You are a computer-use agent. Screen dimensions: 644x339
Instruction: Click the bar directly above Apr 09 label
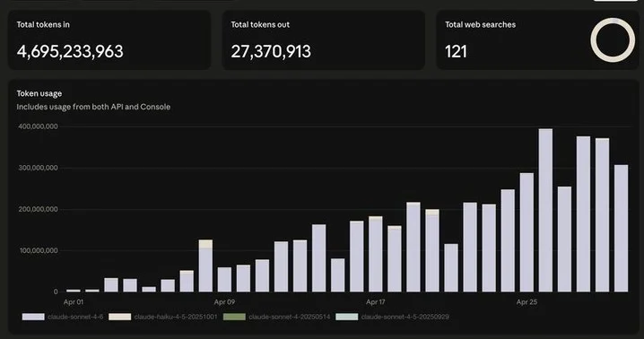point(224,280)
